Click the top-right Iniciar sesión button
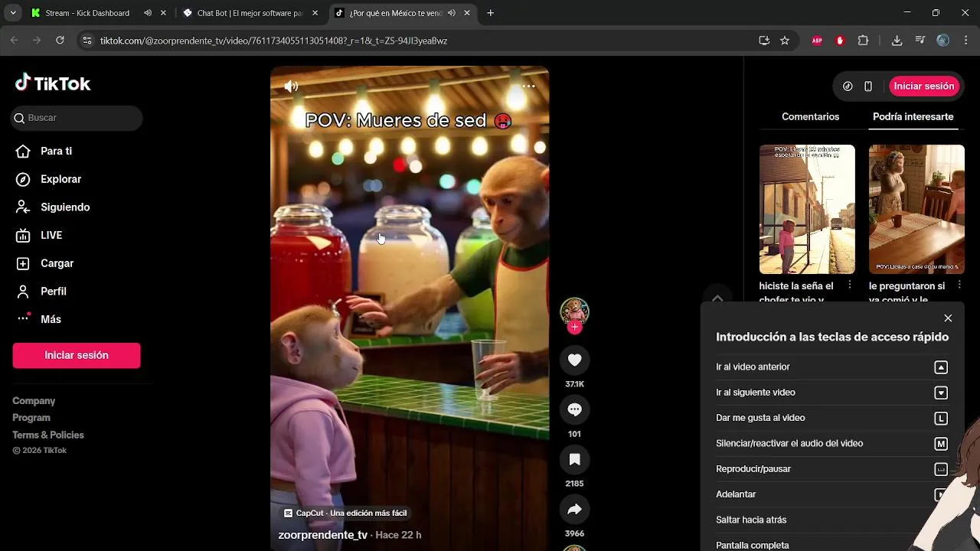Viewport: 980px width, 551px height. point(924,86)
